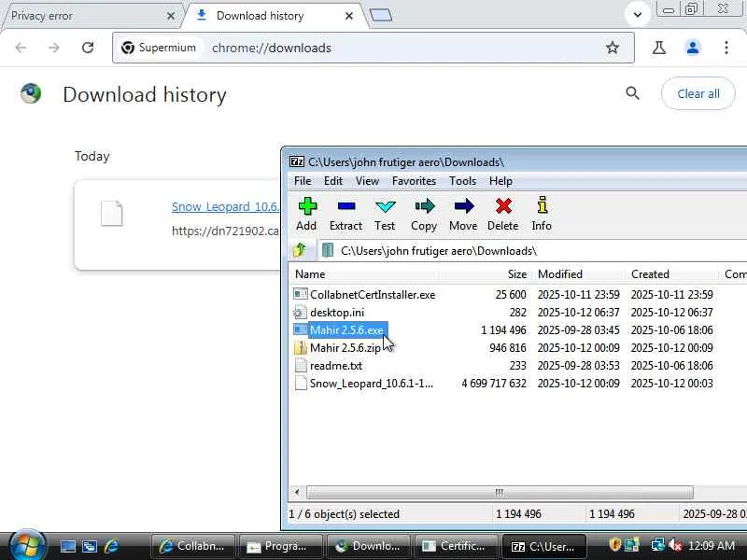Open the Snow_Leopard download link
Image resolution: width=747 pixels, height=560 pixels.
(x=225, y=206)
